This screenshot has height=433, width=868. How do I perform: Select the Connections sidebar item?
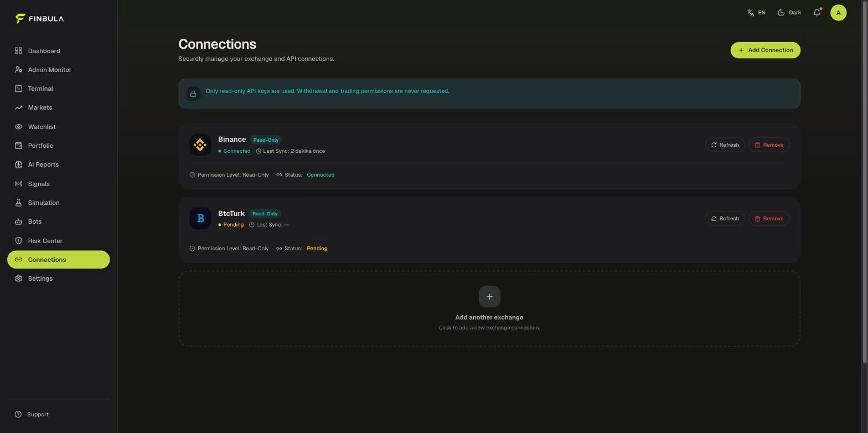(x=58, y=260)
